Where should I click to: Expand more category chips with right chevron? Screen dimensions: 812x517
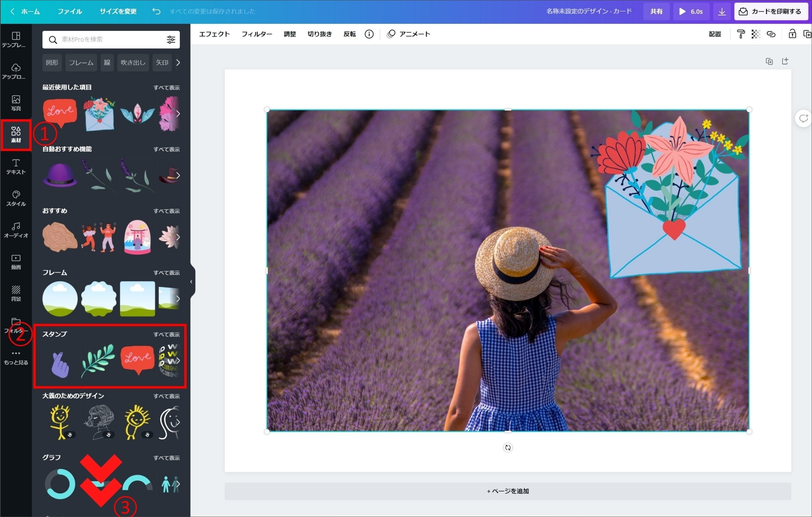[178, 63]
